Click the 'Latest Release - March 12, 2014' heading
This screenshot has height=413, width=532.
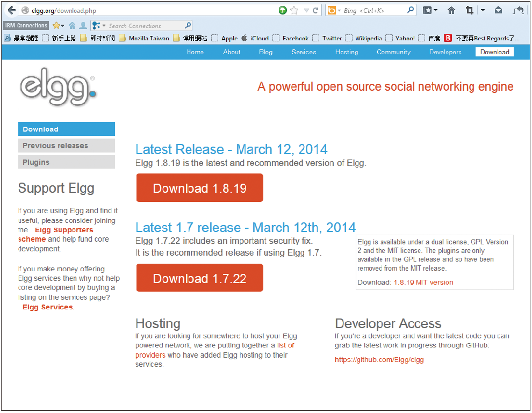click(232, 149)
